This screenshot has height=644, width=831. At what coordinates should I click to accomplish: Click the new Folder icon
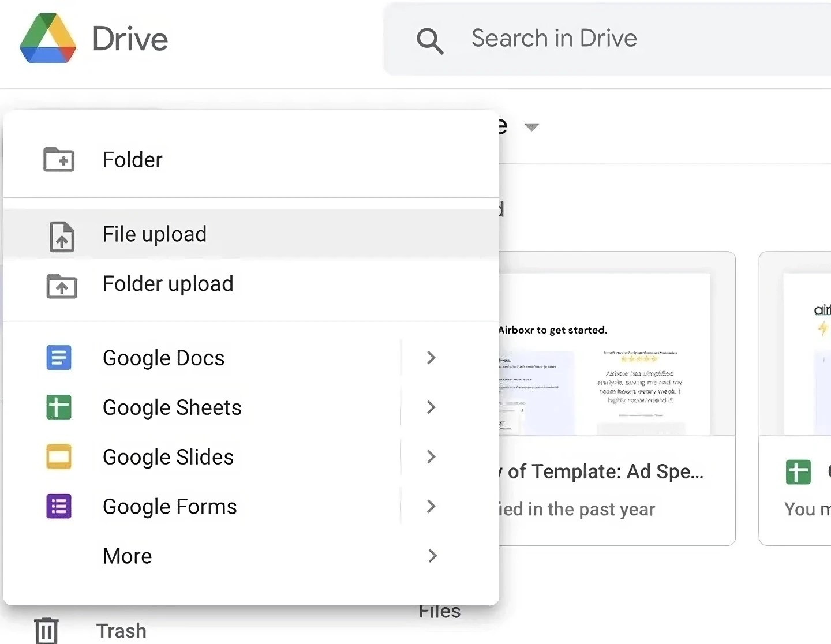(x=59, y=160)
